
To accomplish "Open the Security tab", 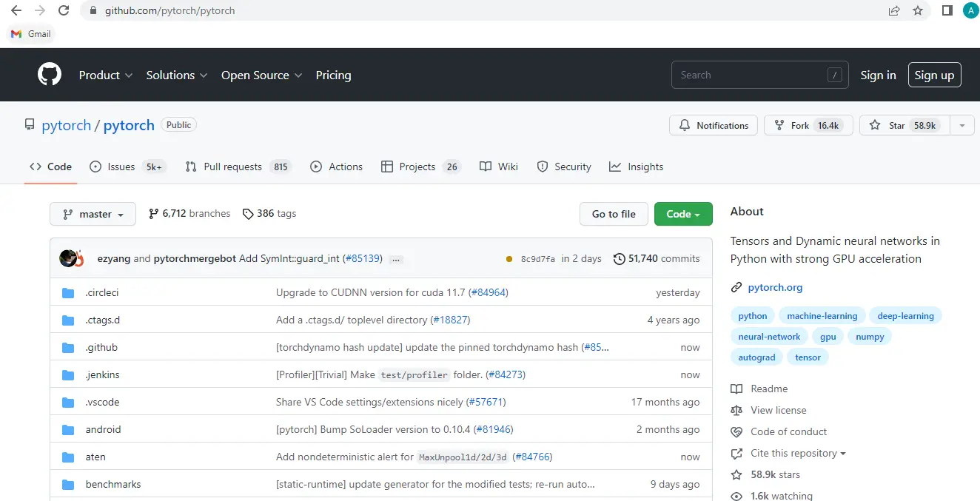I will point(564,167).
